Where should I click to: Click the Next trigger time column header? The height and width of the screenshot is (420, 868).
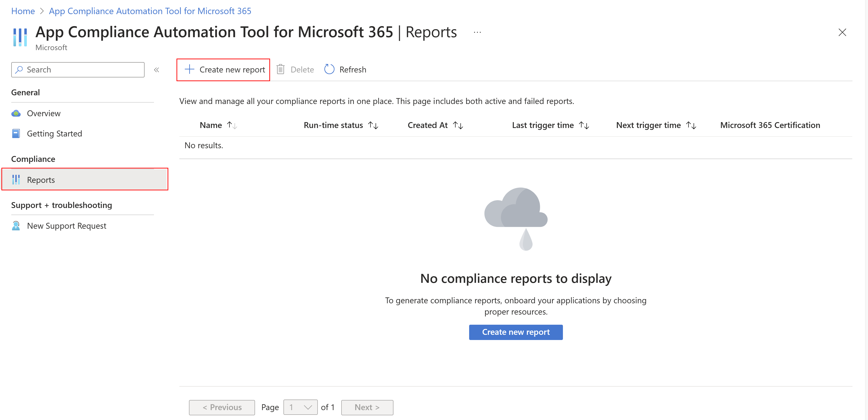(648, 125)
